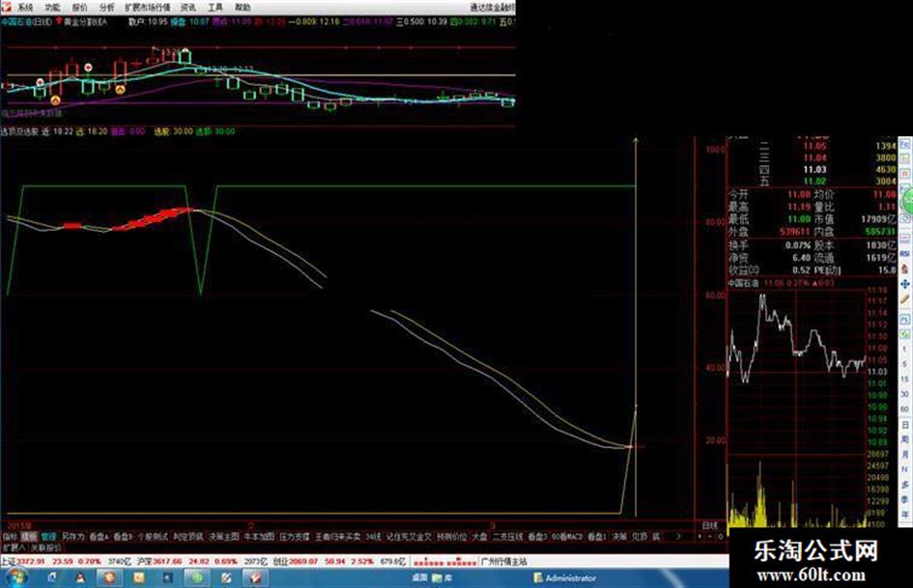Switch to the 看盘B template
Viewport: 913px width, 588px height.
pos(123,536)
